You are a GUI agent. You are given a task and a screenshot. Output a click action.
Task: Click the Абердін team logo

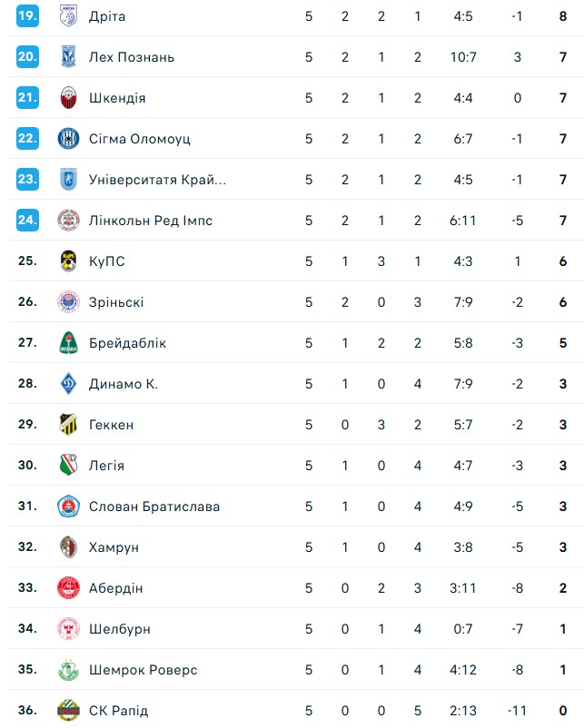click(68, 588)
